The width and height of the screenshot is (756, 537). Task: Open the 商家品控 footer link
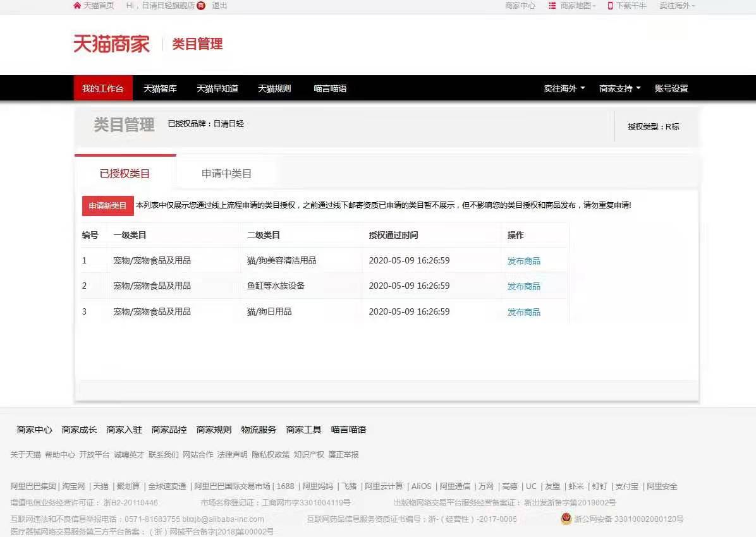click(x=169, y=430)
